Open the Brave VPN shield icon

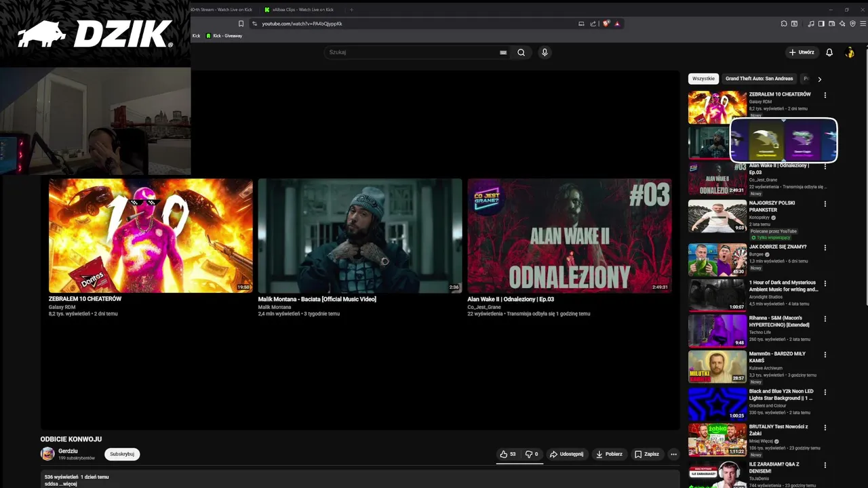click(852, 24)
